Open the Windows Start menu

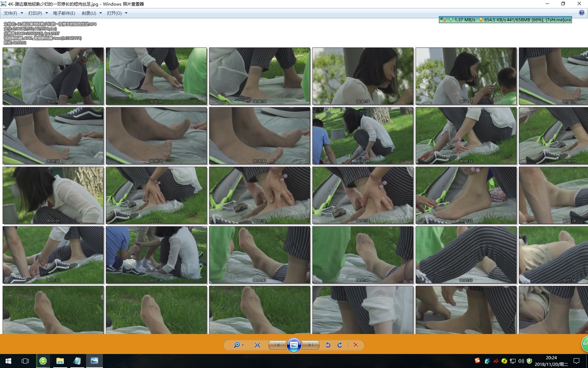click(8, 361)
